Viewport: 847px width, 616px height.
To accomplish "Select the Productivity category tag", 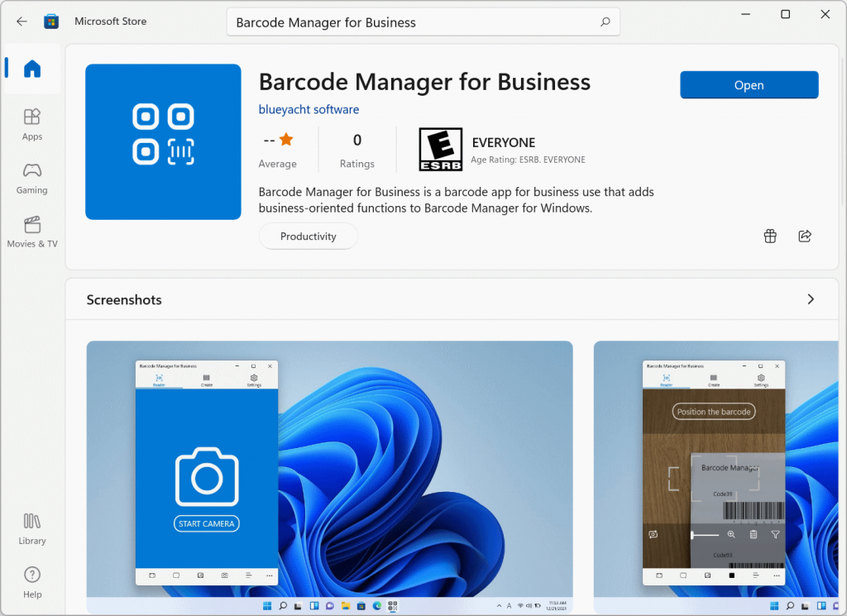I will 309,236.
